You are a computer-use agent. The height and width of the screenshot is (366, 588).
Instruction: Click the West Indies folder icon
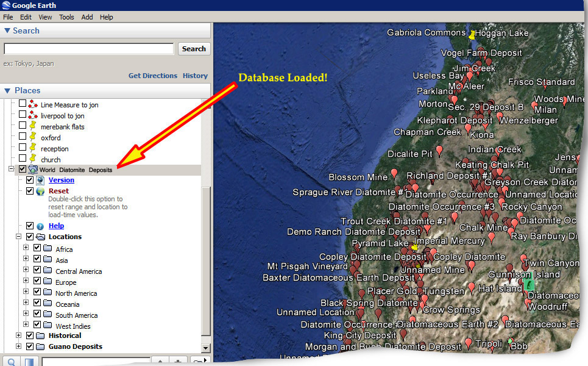[48, 325]
